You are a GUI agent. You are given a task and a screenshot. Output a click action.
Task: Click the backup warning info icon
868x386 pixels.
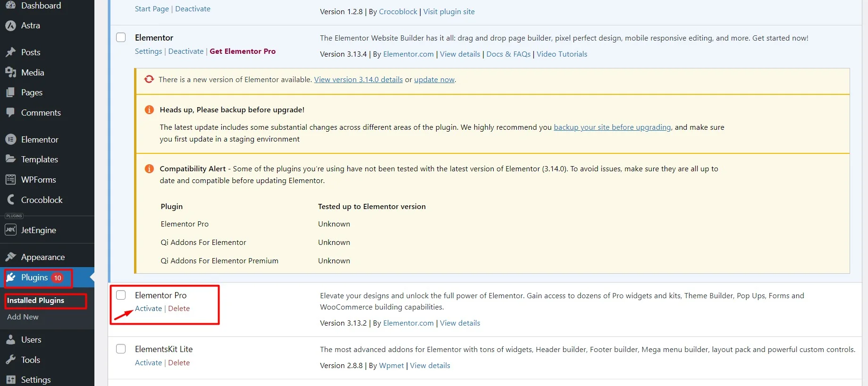pos(149,109)
